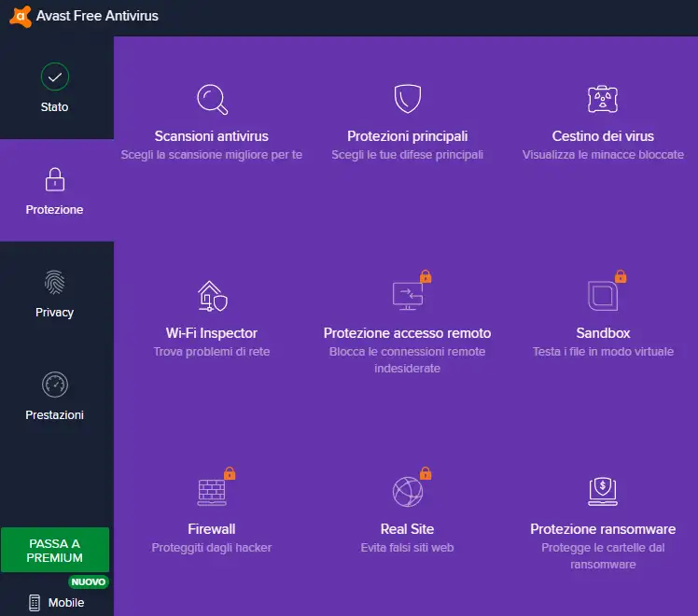This screenshot has height=616, width=698.
Task: Open the Stato checkmark icon
Action: 55,77
